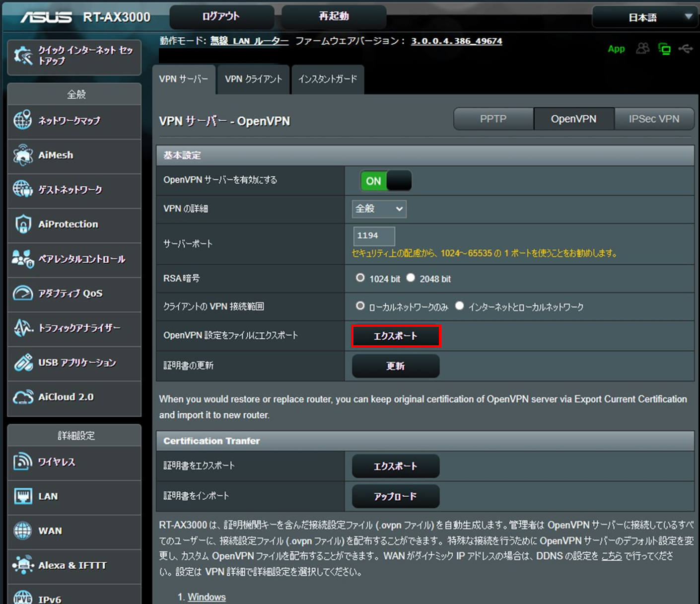The image size is (700, 604).
Task: Click the ログアウト button
Action: point(221,16)
